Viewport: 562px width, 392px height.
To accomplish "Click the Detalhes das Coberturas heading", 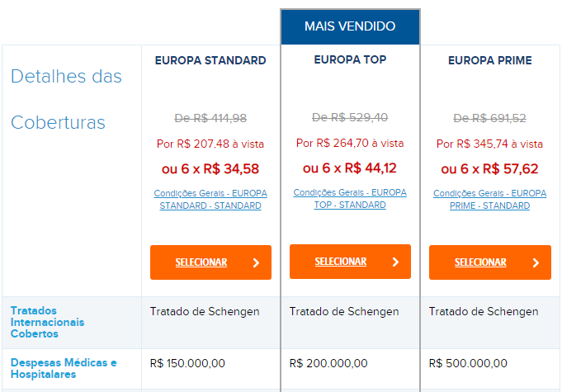I will 66,99.
